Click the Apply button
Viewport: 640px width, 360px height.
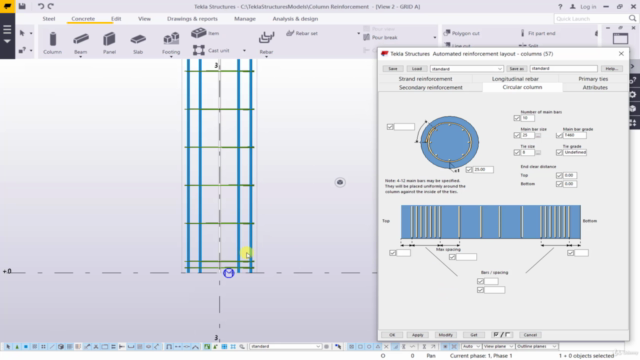coord(417,335)
